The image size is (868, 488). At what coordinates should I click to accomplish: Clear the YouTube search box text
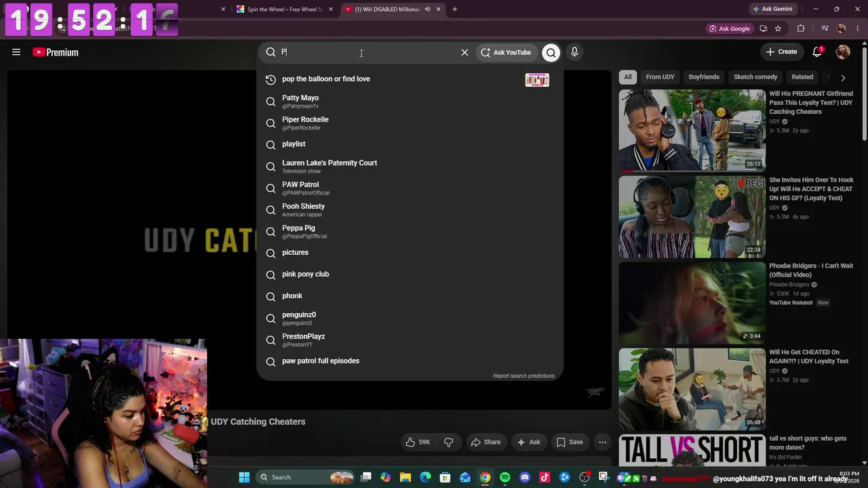pos(465,52)
